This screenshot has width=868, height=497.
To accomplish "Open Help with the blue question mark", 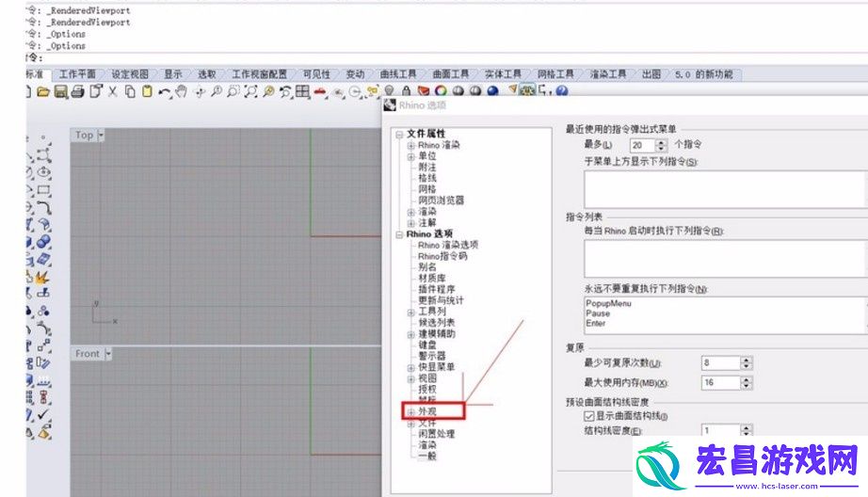I will coord(562,90).
